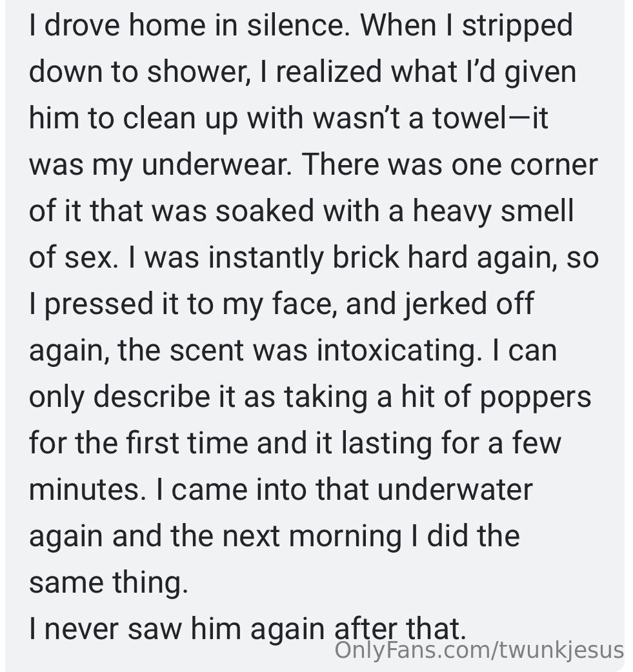633x672 pixels.
Task: Click the OnlyFans.com watermark link
Action: [479, 648]
